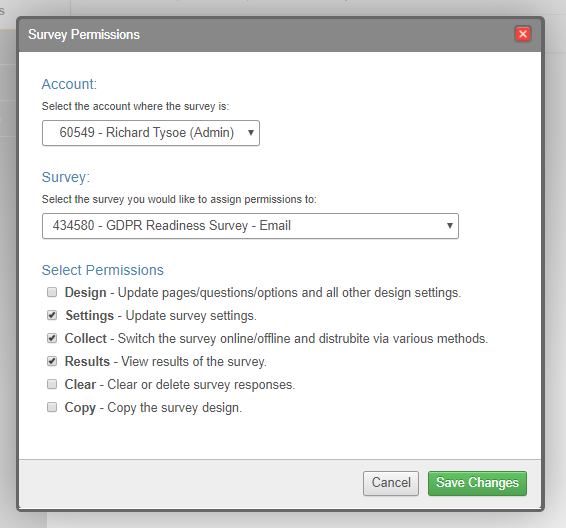This screenshot has height=528, width=566.
Task: Click the bold Clear label text
Action: [x=80, y=384]
